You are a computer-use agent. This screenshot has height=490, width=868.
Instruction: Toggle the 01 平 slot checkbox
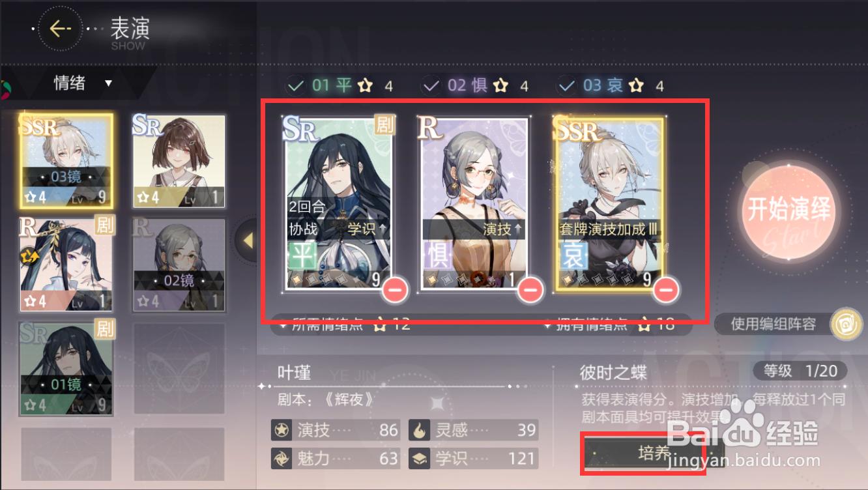tap(295, 85)
